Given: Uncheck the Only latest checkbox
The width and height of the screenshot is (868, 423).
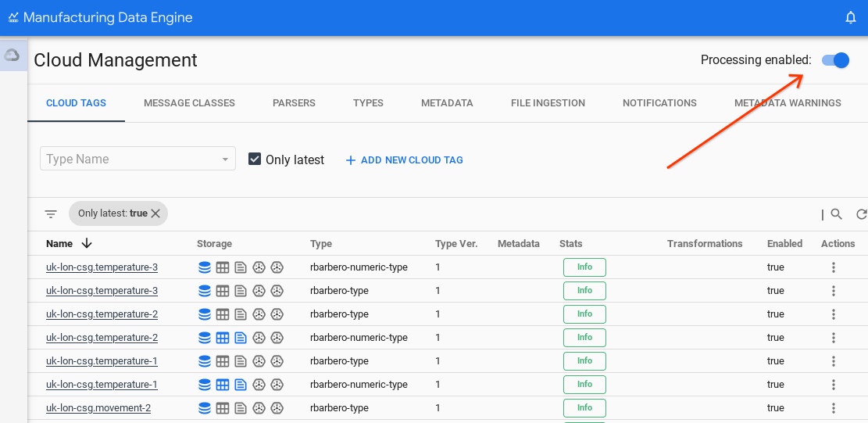Looking at the screenshot, I should (x=255, y=160).
